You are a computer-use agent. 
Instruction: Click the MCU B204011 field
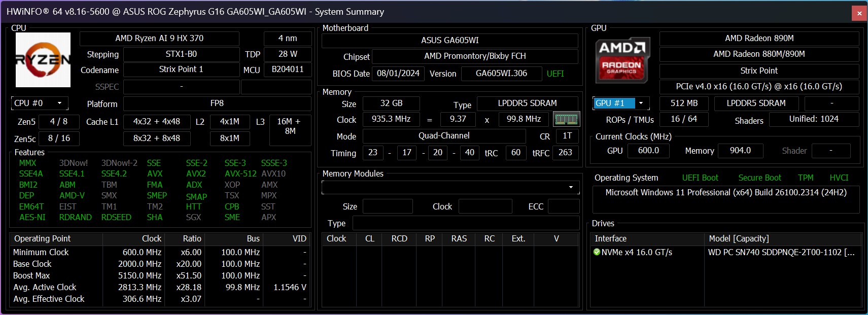(288, 69)
